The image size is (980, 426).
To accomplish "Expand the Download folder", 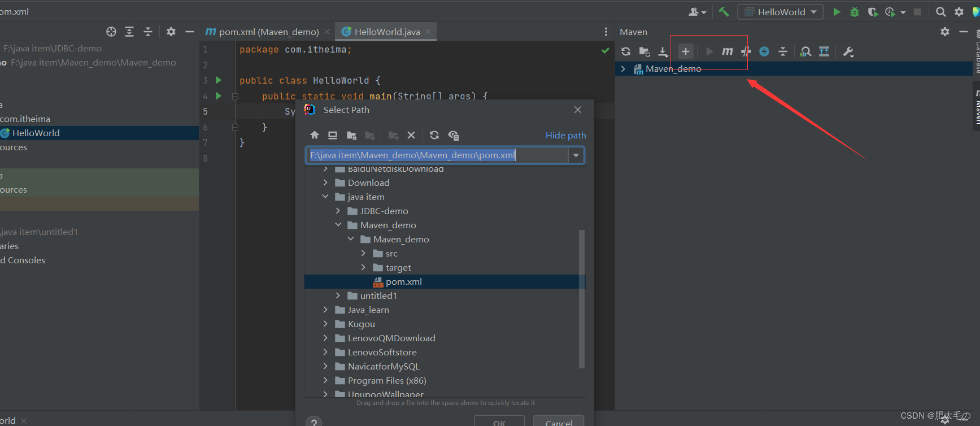I will 325,182.
